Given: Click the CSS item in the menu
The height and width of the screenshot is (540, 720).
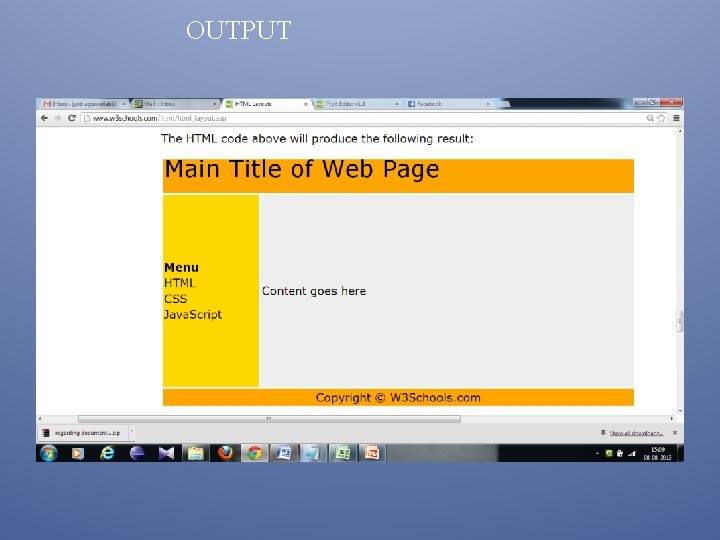Looking at the screenshot, I should (175, 299).
